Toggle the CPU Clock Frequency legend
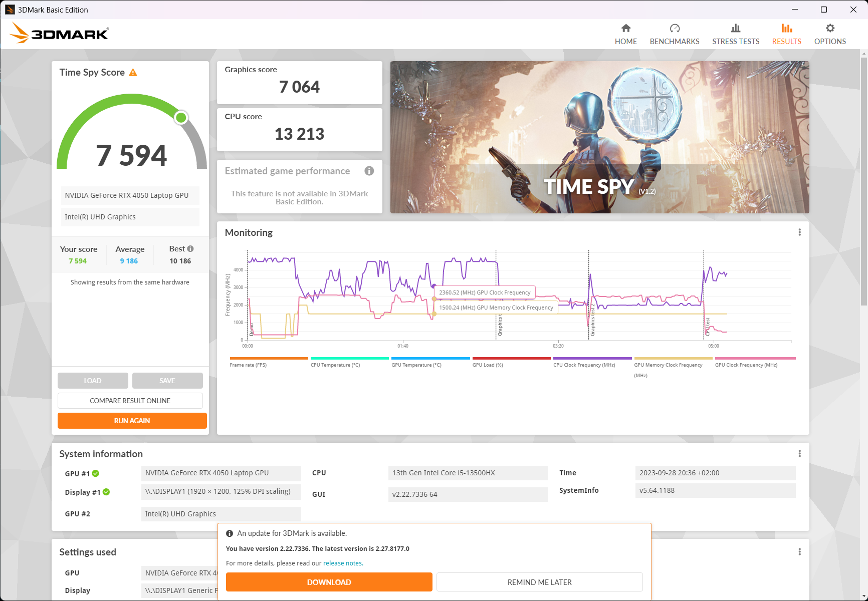Image resolution: width=868 pixels, height=601 pixels. 592,362
